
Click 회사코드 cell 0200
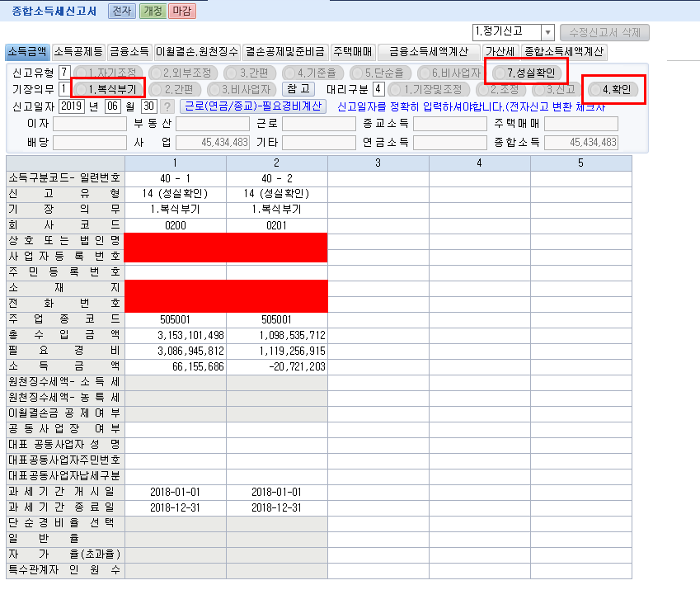click(176, 225)
